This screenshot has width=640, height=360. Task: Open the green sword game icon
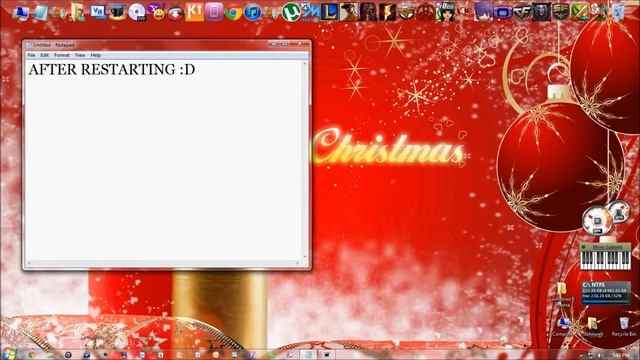coord(580,11)
